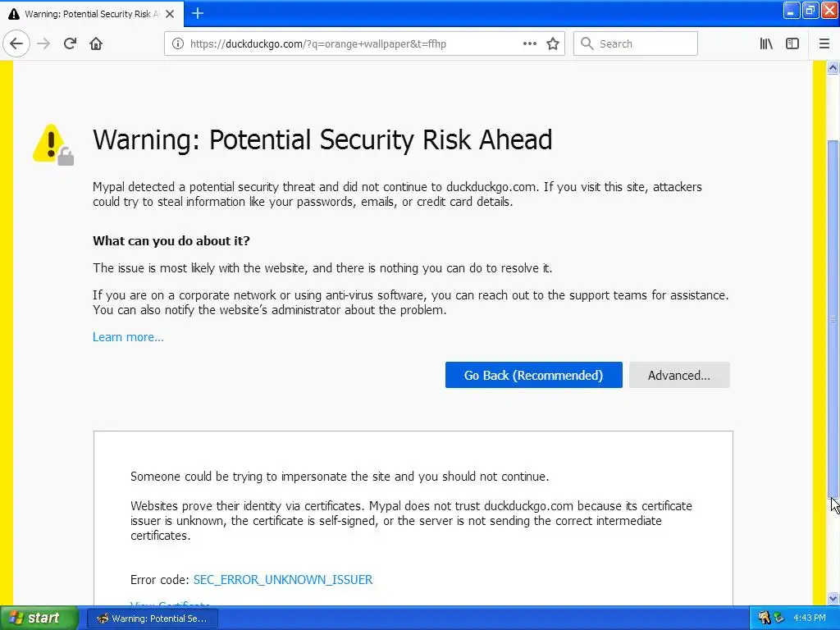
Task: Go to the Home page
Action: point(96,43)
